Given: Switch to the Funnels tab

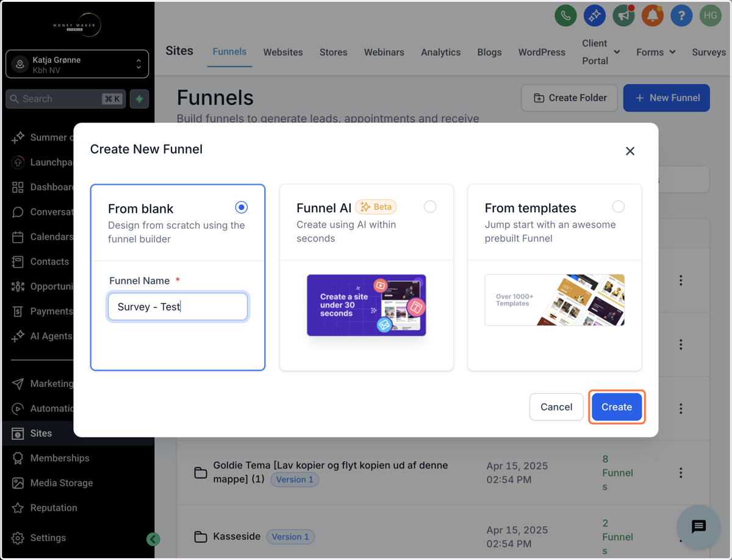Looking at the screenshot, I should [x=229, y=52].
